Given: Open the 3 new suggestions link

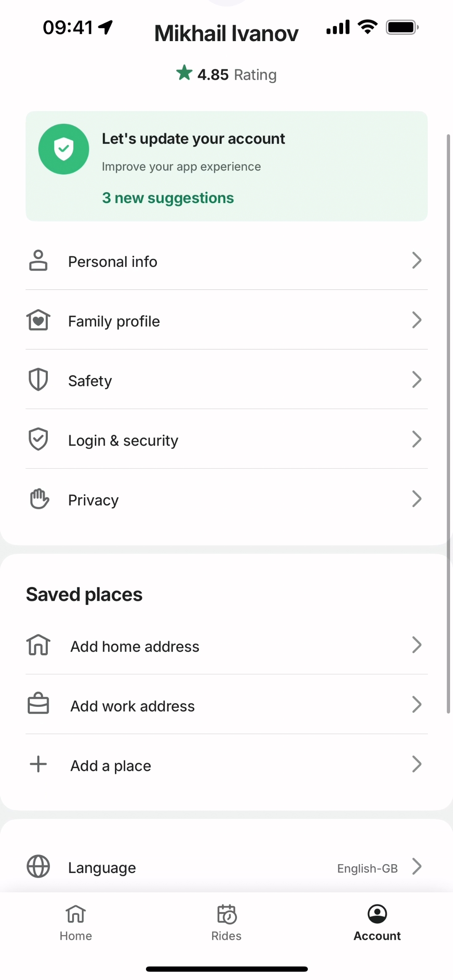Looking at the screenshot, I should [x=168, y=198].
